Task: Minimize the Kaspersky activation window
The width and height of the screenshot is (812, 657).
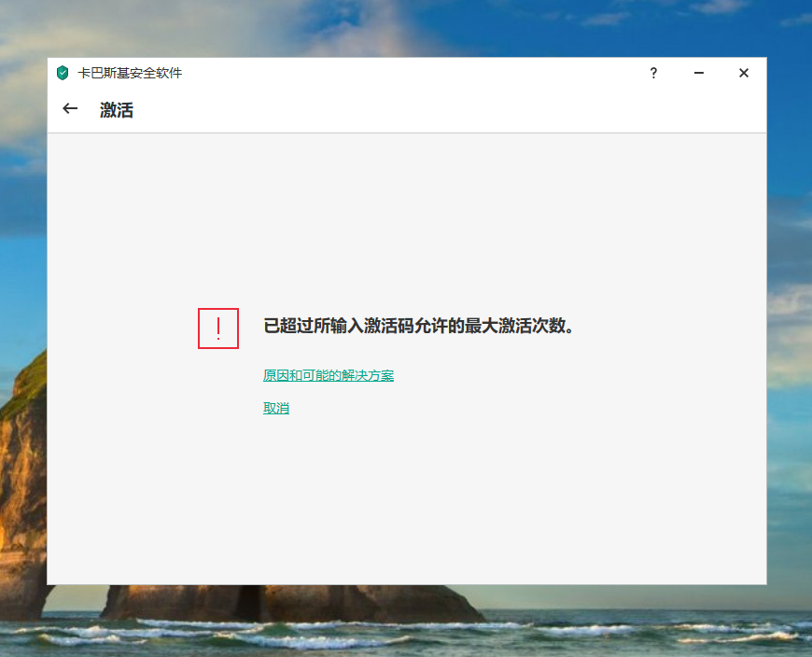Action: (698, 73)
